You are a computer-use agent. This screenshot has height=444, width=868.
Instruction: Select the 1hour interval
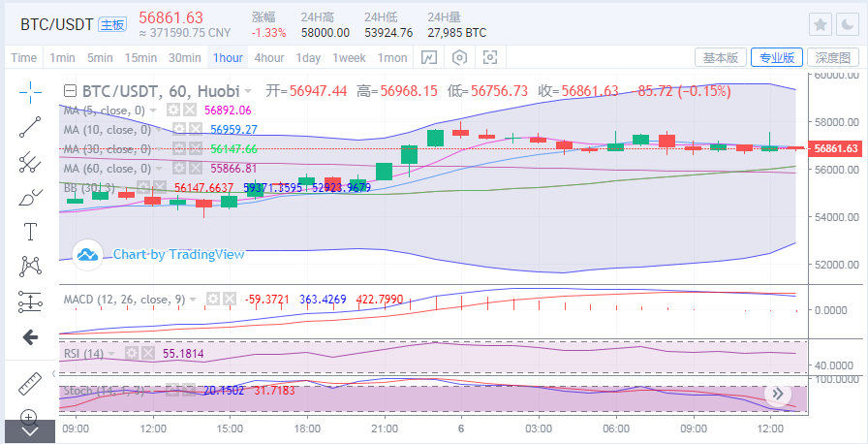(228, 57)
